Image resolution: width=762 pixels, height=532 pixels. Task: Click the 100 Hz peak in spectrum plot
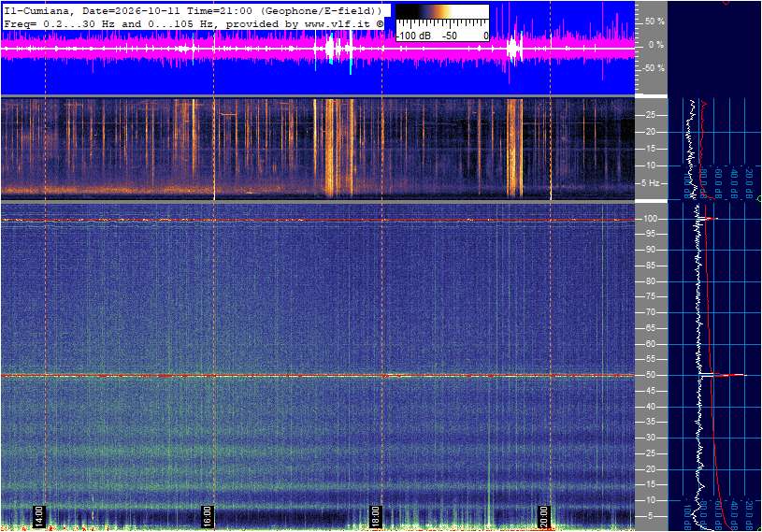(x=707, y=219)
